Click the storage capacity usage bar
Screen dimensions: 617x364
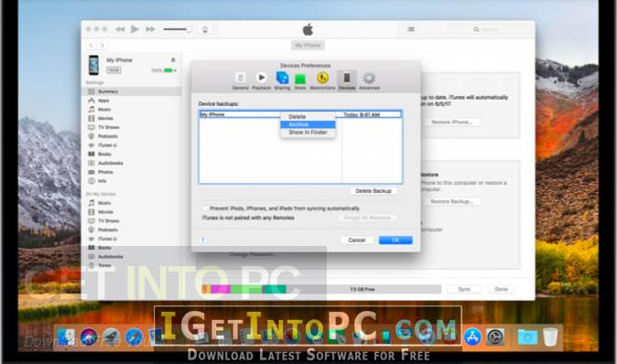coord(321,289)
